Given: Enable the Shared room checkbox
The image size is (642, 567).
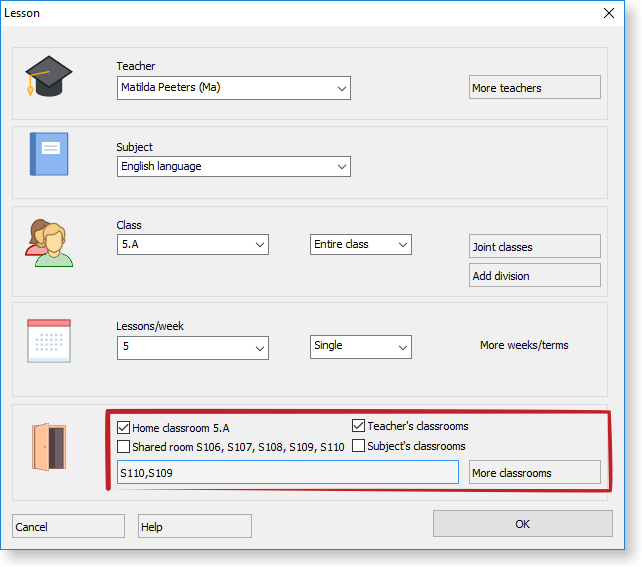Looking at the screenshot, I should click(x=124, y=447).
